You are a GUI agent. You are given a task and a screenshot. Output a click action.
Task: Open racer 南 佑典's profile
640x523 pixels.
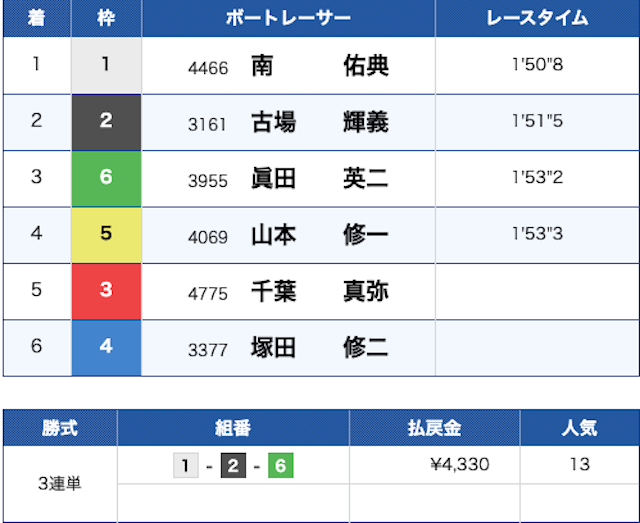(x=319, y=66)
